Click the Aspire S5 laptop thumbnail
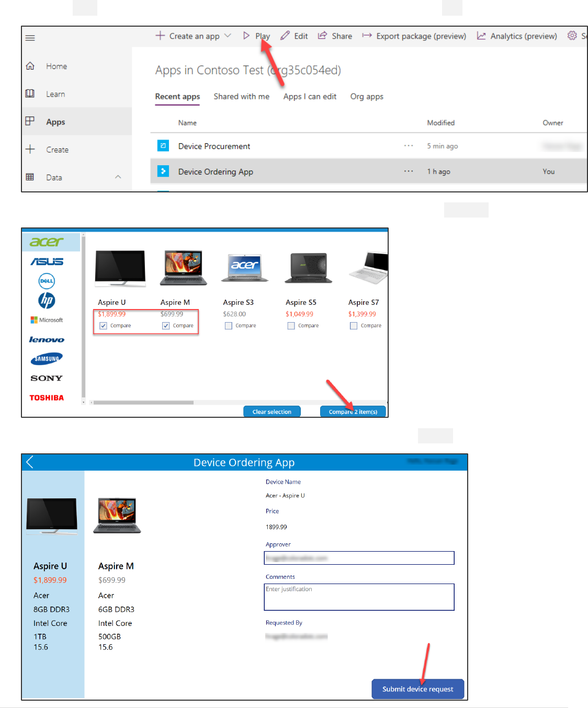 [309, 268]
